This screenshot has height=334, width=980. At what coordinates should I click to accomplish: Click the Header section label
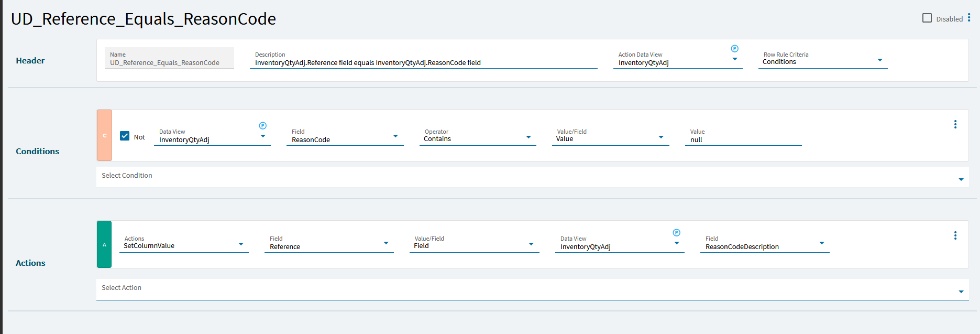pos(30,61)
